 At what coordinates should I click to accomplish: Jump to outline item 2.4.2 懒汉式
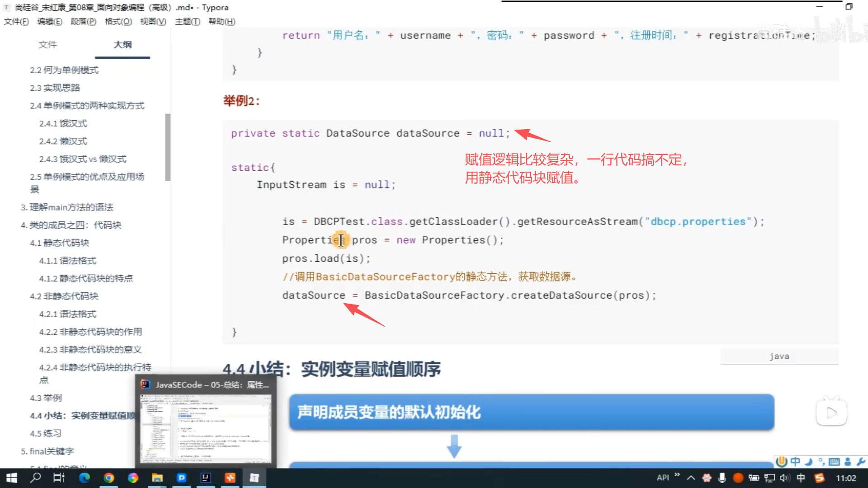(63, 141)
